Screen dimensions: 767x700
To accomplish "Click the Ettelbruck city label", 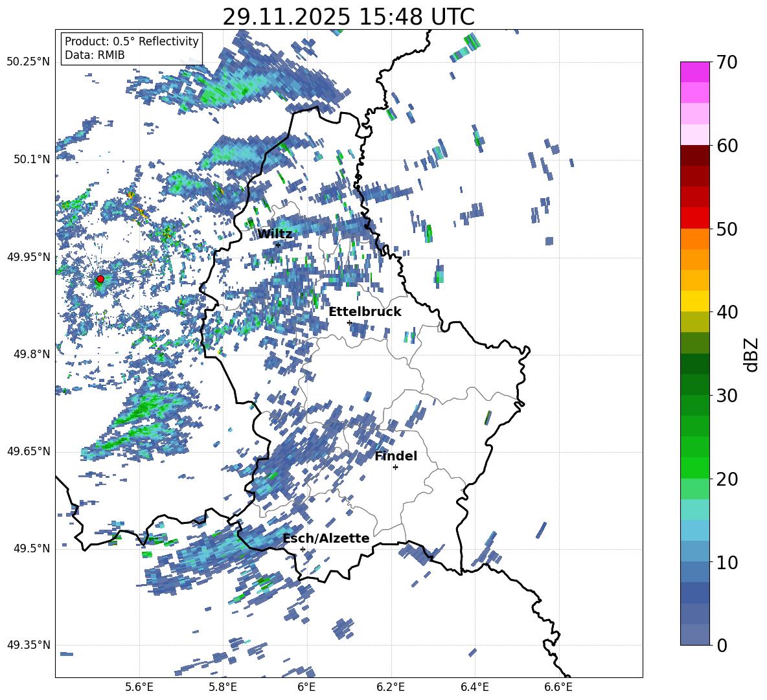I will (x=365, y=312).
